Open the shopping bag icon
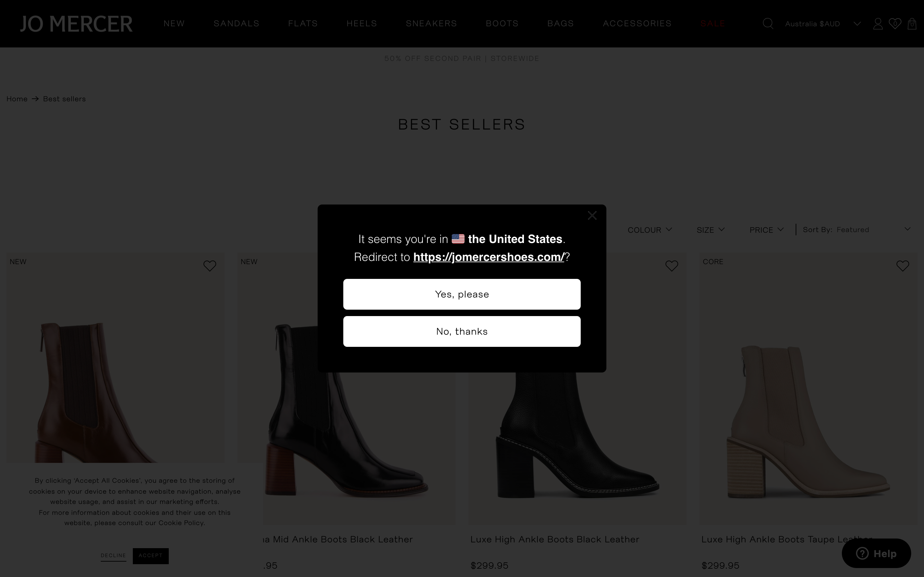 pyautogui.click(x=912, y=24)
